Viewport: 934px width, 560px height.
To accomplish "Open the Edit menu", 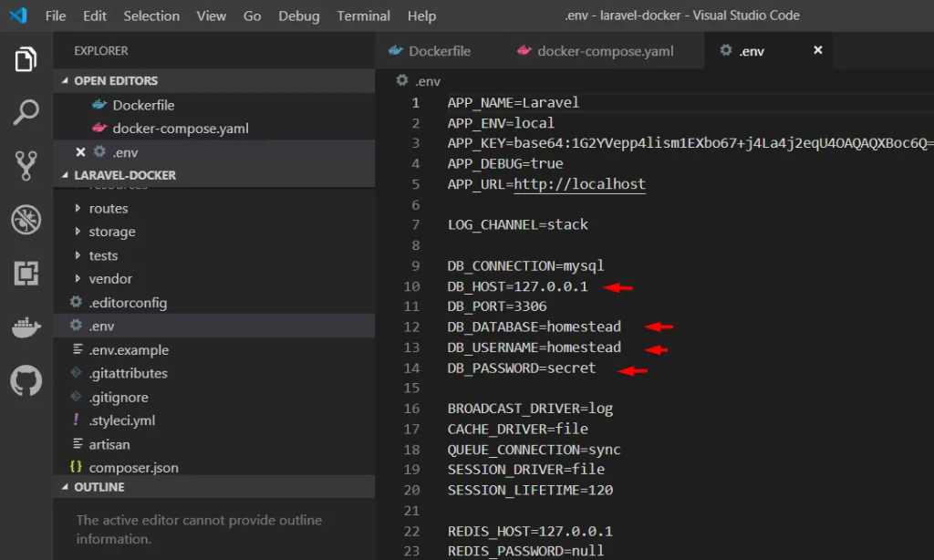I will 95,16.
